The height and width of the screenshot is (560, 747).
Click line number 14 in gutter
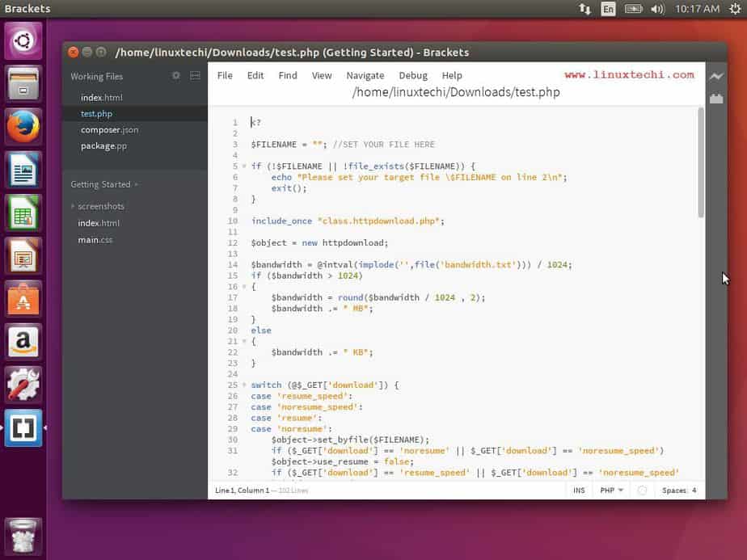[233, 265]
